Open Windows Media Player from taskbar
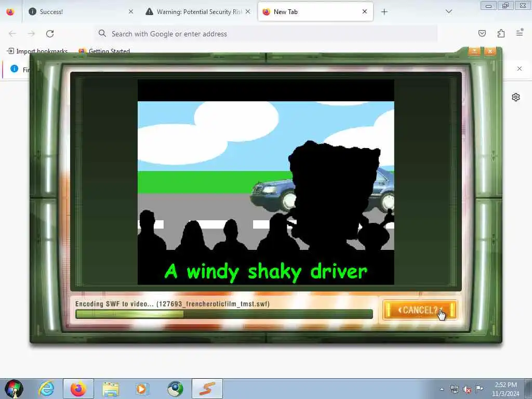The width and height of the screenshot is (532, 399). 142,389
